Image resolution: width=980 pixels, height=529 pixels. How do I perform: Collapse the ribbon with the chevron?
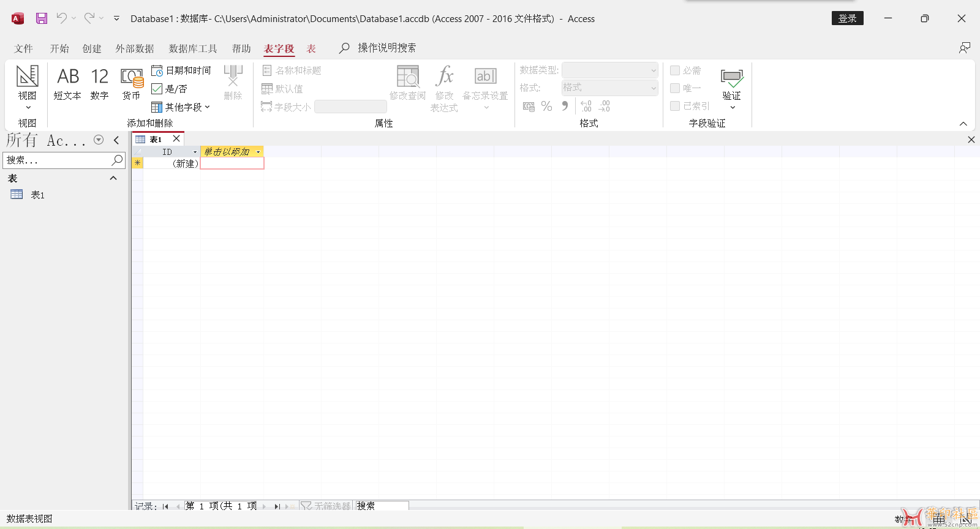click(963, 124)
